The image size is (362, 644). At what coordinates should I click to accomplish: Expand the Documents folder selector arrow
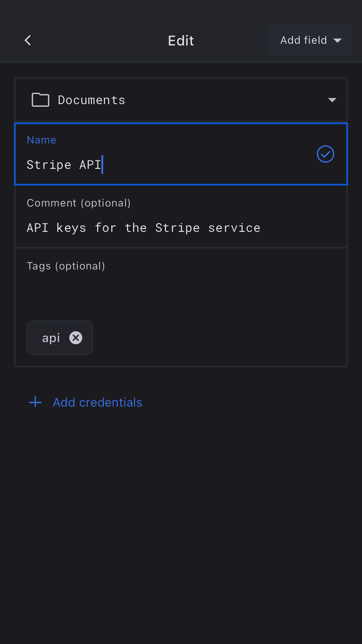tap(332, 100)
